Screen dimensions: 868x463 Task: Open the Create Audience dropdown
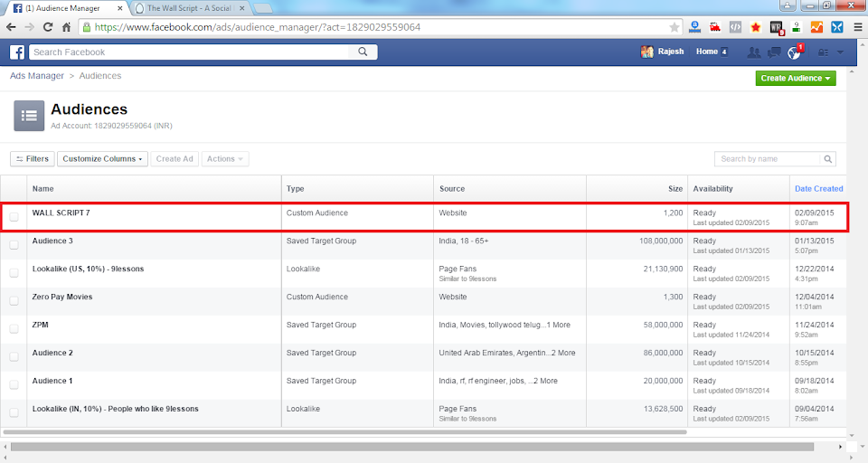(796, 78)
